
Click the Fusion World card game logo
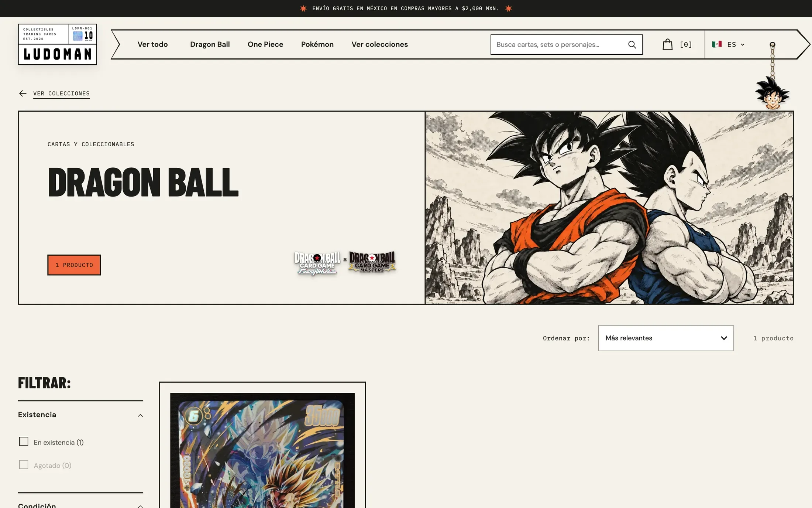coord(317,263)
